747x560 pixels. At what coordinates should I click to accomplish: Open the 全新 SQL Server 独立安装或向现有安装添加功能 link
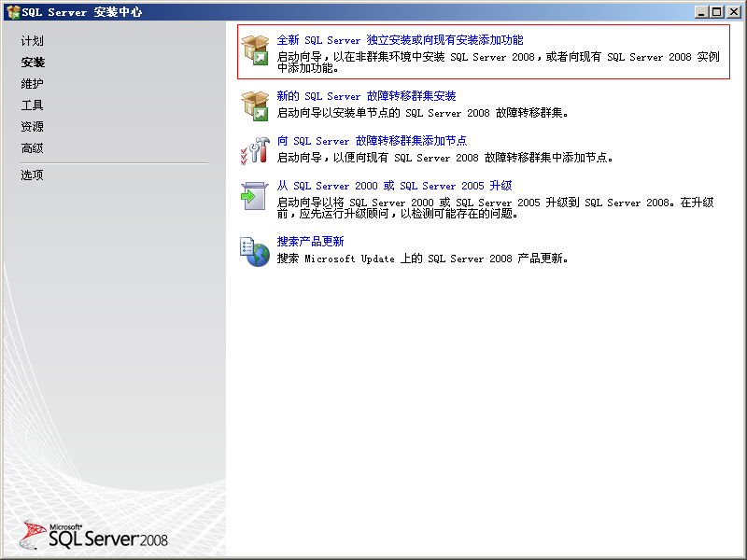(x=400, y=40)
